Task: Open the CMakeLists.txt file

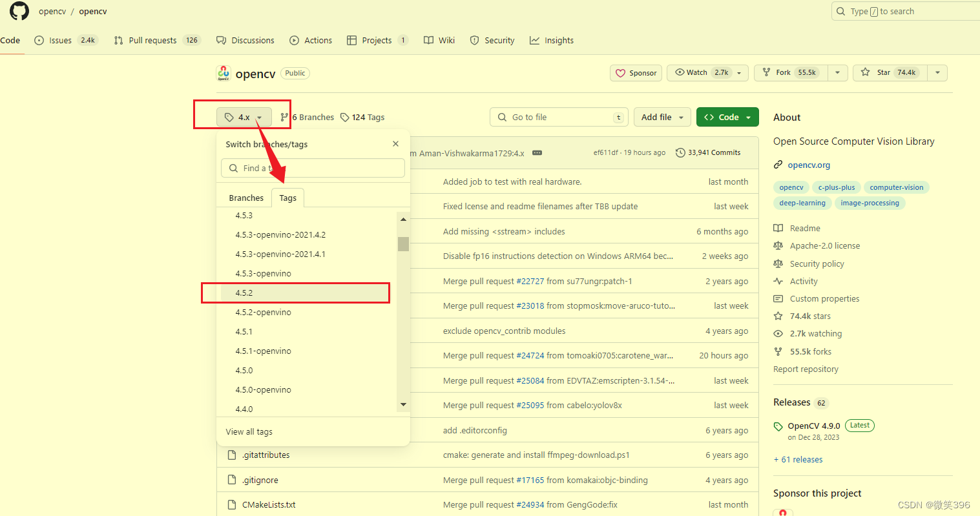Action: (269, 504)
